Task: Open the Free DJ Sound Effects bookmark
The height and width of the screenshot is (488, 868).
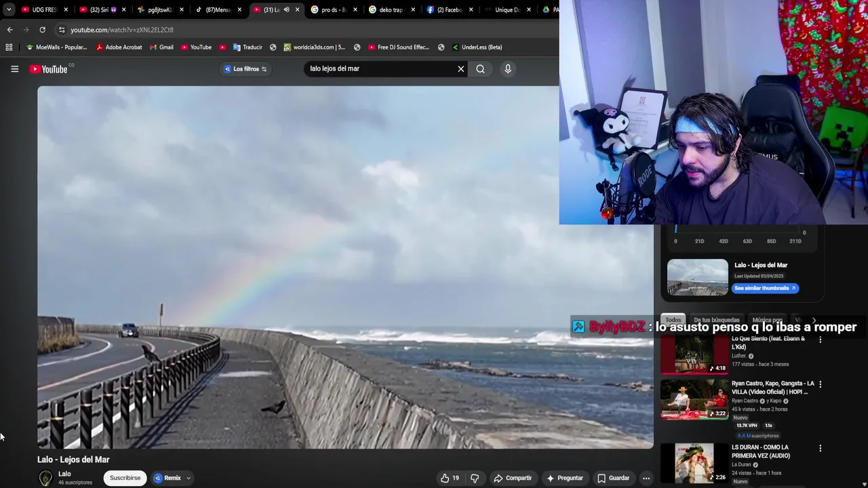Action: 399,47
